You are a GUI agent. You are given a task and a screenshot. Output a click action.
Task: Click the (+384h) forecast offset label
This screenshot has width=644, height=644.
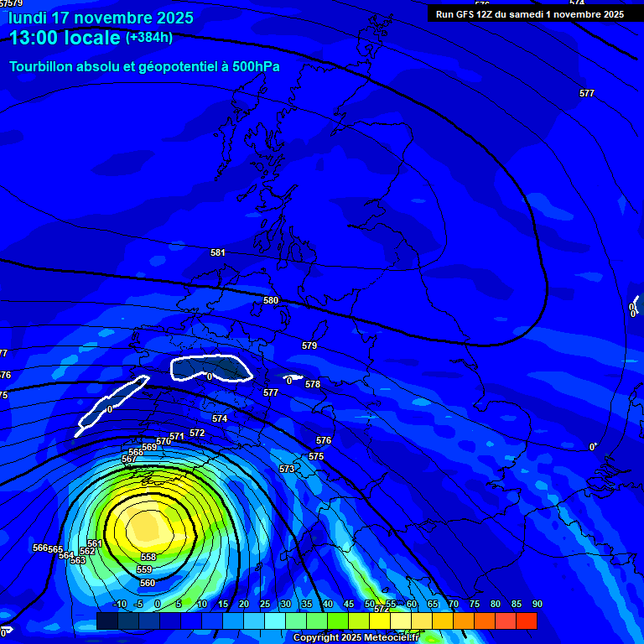(x=149, y=38)
